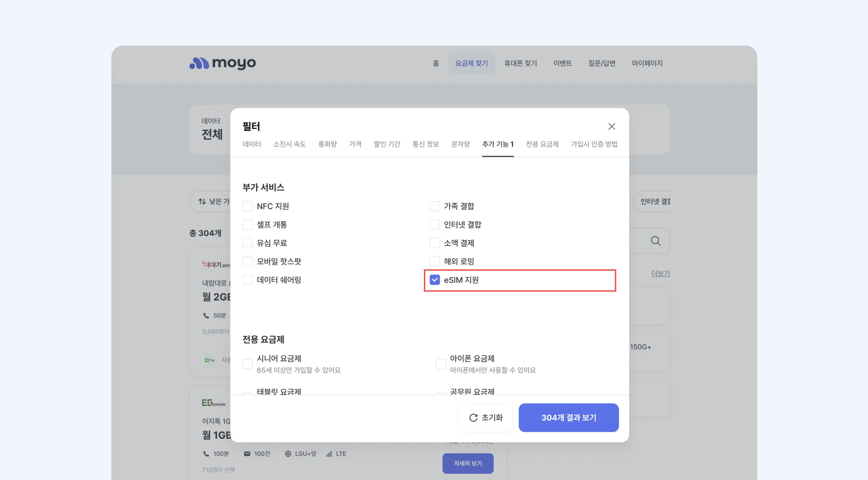Check the 시니어 요금제 option
This screenshot has height=480, width=868.
point(248,364)
